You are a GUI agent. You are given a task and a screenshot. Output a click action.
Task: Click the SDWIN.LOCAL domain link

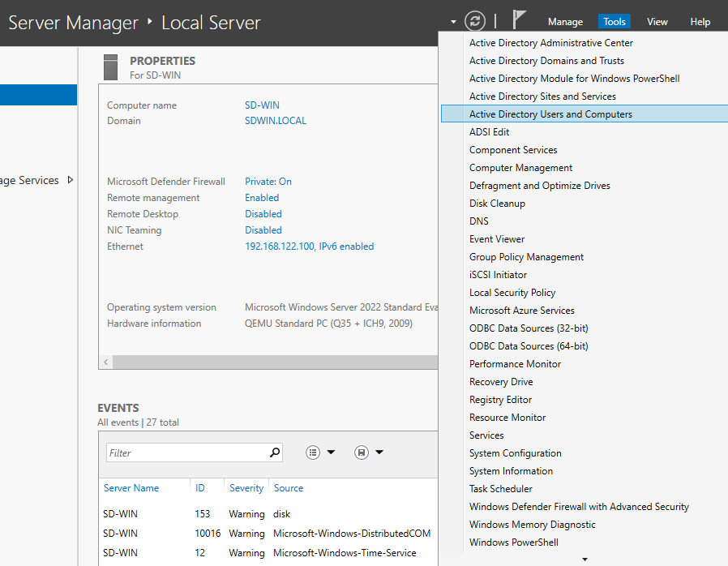(276, 121)
